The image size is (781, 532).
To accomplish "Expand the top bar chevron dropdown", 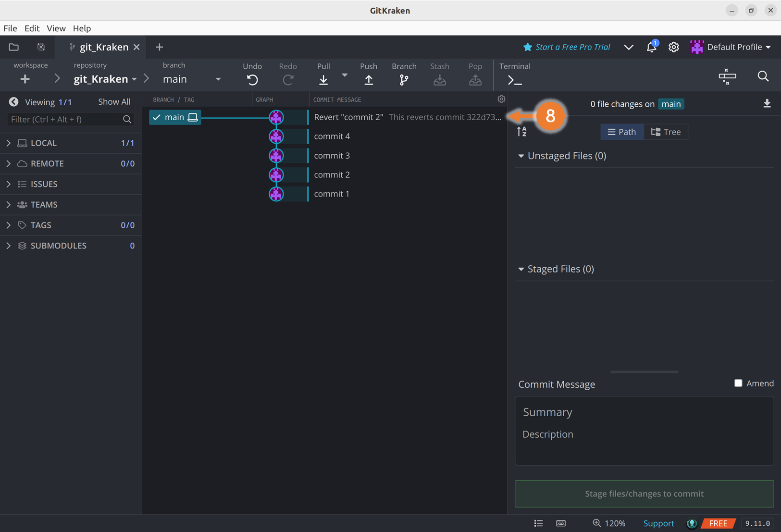I will [x=628, y=47].
